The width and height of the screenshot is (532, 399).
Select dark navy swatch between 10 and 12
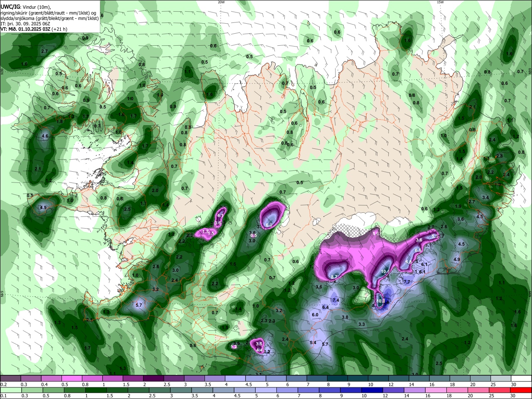coord(372,390)
